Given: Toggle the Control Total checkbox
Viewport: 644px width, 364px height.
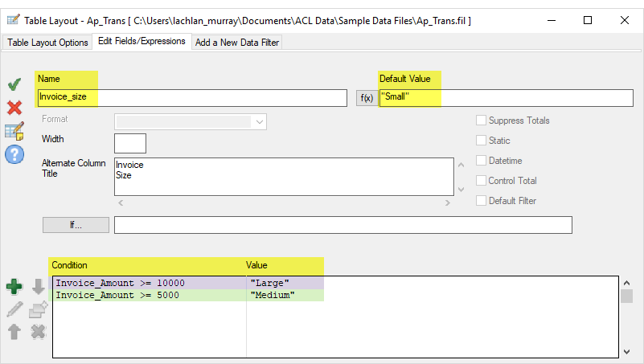Looking at the screenshot, I should tap(481, 181).
